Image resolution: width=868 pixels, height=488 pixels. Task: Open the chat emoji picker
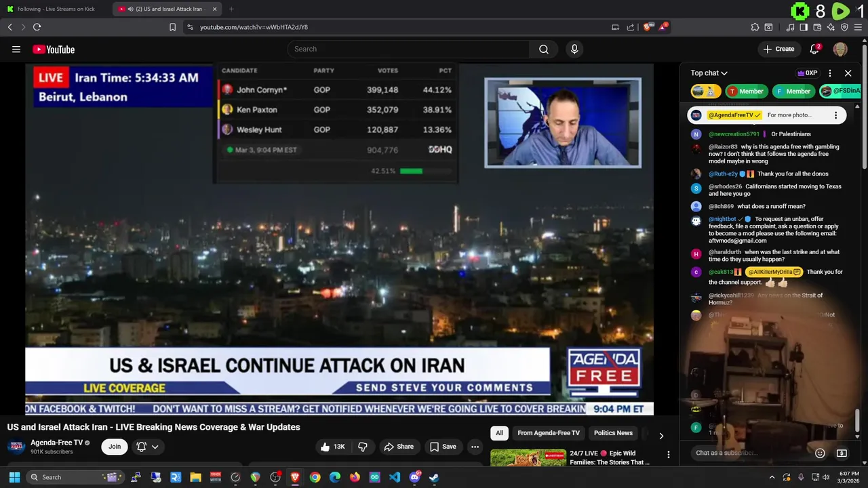tap(820, 453)
